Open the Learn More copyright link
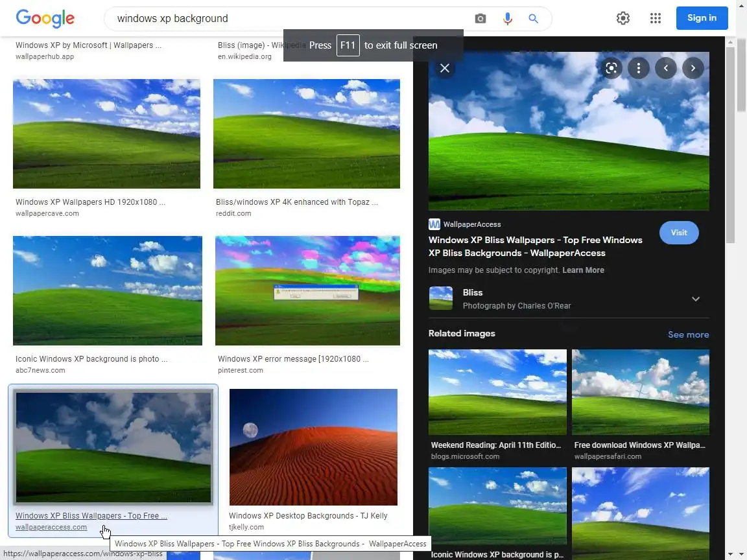Viewport: 747px width, 560px height. (583, 270)
